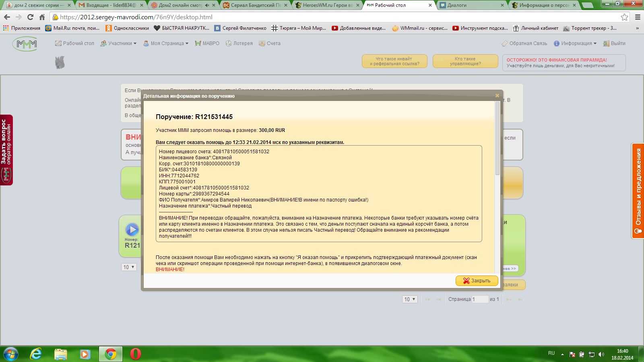Click Кто такие управляющие button
This screenshot has width=644, height=362.
(465, 61)
